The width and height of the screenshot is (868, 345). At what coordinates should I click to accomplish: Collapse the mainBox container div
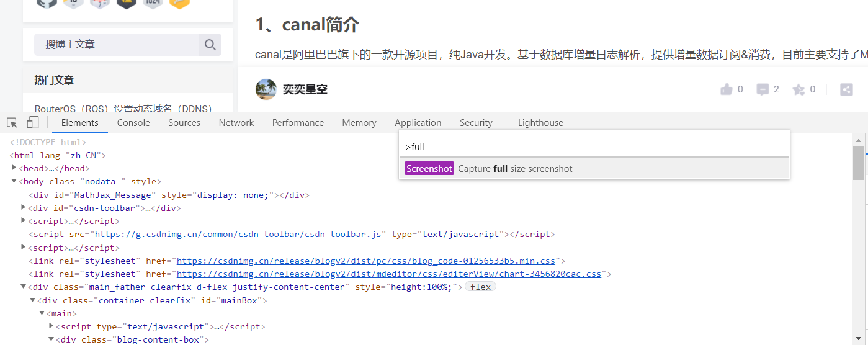pos(33,300)
